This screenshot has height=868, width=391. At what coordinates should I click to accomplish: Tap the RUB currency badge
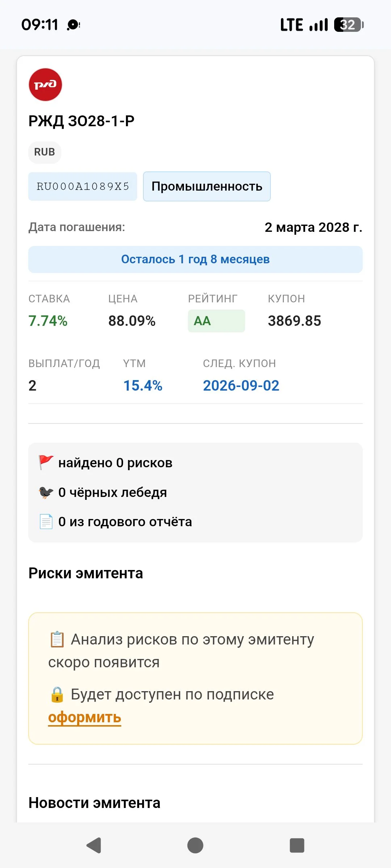pyautogui.click(x=45, y=152)
